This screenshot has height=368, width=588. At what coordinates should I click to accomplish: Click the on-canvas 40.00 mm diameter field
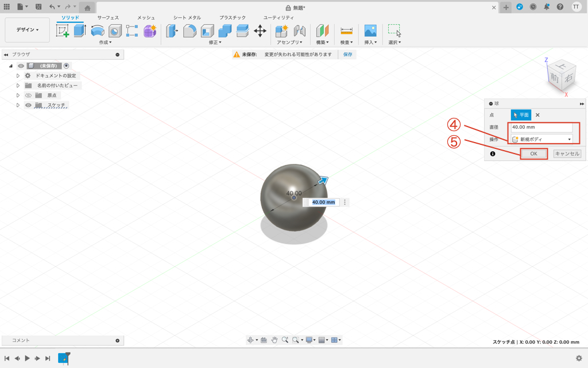coord(323,202)
